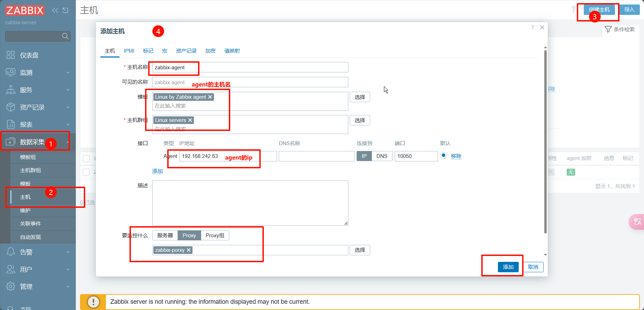Click the 监测 monitoring icon
This screenshot has width=644, height=310.
[x=11, y=72]
